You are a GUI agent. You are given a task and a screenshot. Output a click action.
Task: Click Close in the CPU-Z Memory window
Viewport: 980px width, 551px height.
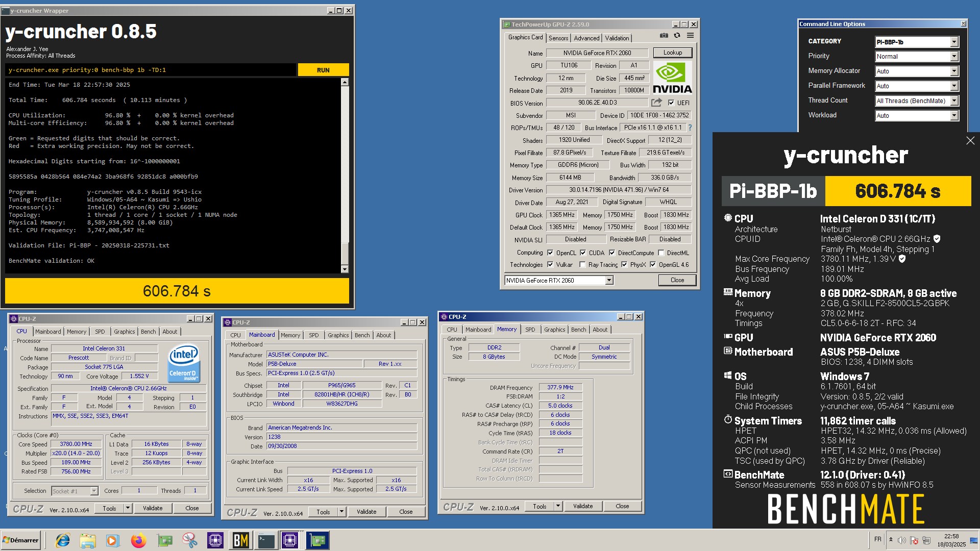click(x=622, y=506)
